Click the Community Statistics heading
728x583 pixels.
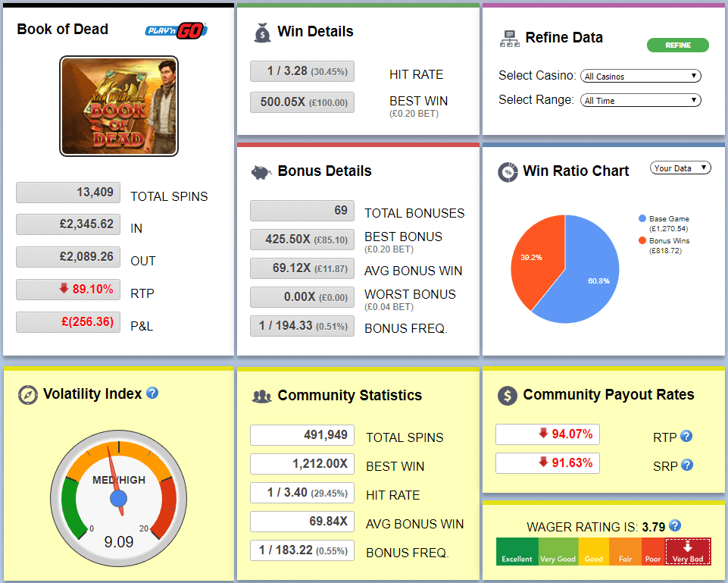350,395
